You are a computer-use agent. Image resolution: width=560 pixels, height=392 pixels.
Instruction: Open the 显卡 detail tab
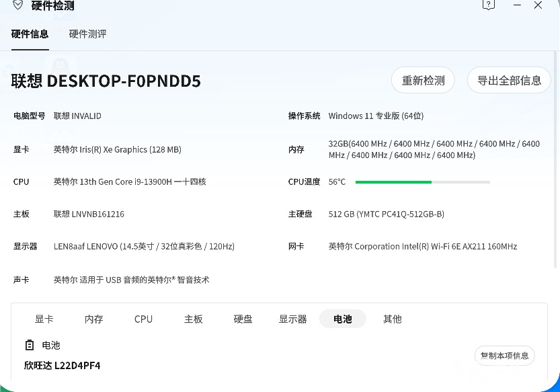point(44,319)
